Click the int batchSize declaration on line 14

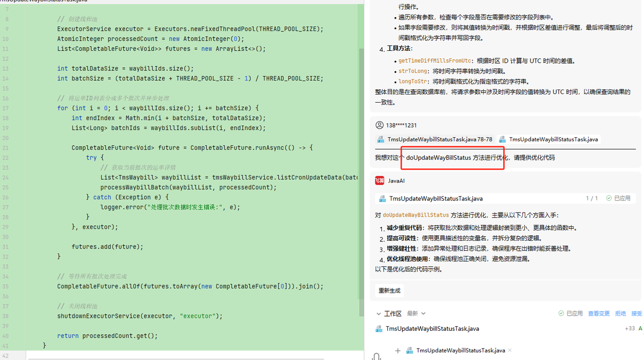point(190,78)
